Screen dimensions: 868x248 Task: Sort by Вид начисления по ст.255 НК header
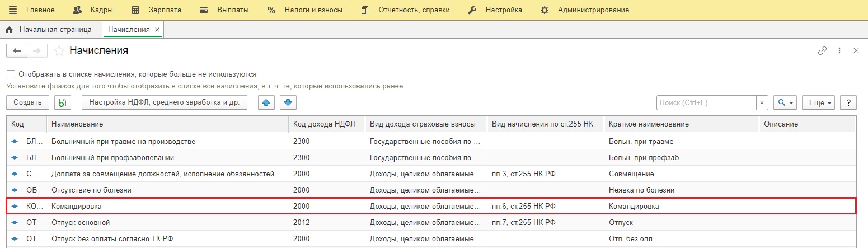[x=546, y=124]
